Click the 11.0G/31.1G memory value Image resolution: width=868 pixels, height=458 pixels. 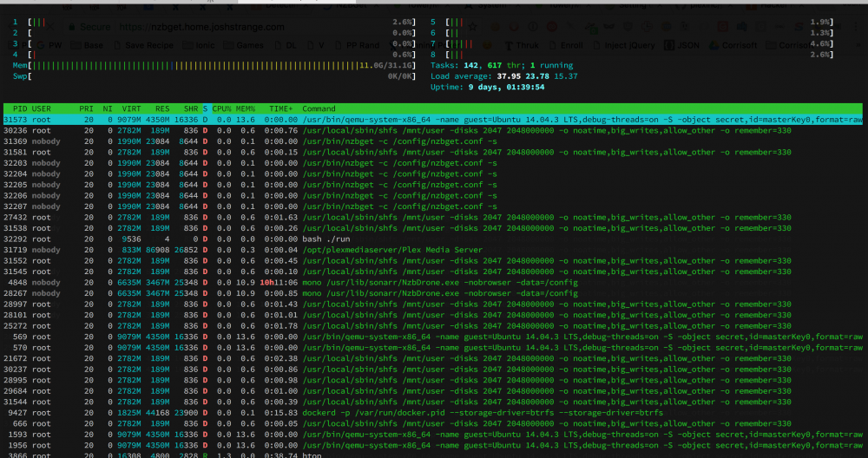(387, 65)
